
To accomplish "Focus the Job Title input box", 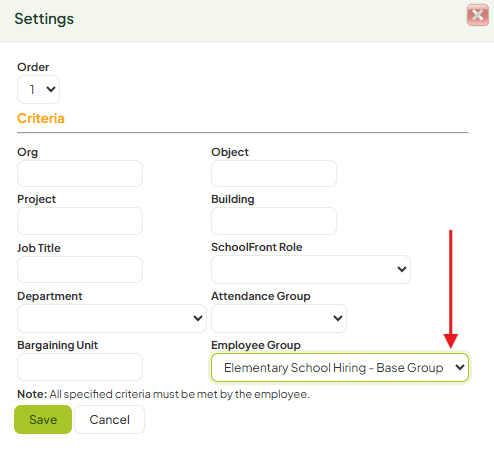I will [x=80, y=269].
